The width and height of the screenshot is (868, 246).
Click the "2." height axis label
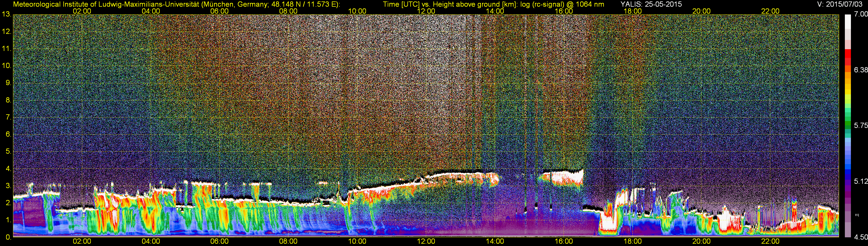point(8,203)
